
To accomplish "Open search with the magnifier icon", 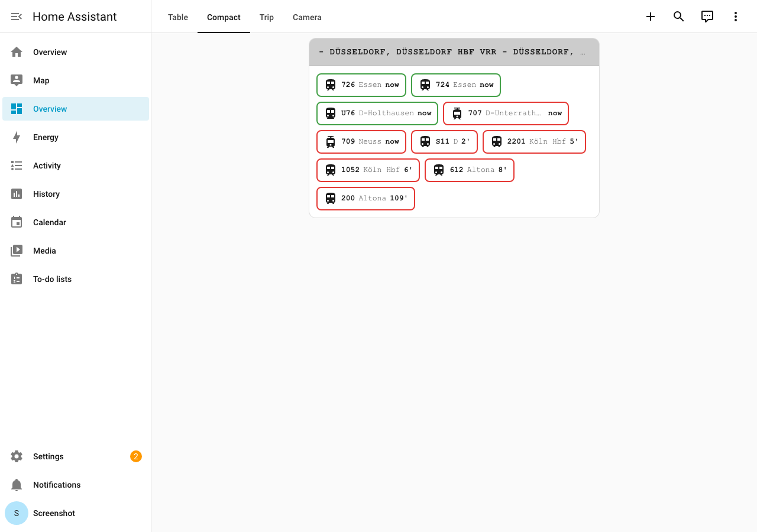I will (679, 17).
